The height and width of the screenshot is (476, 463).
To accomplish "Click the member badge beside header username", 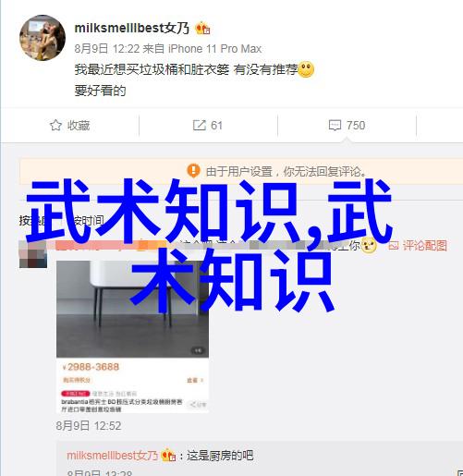I will (202, 29).
